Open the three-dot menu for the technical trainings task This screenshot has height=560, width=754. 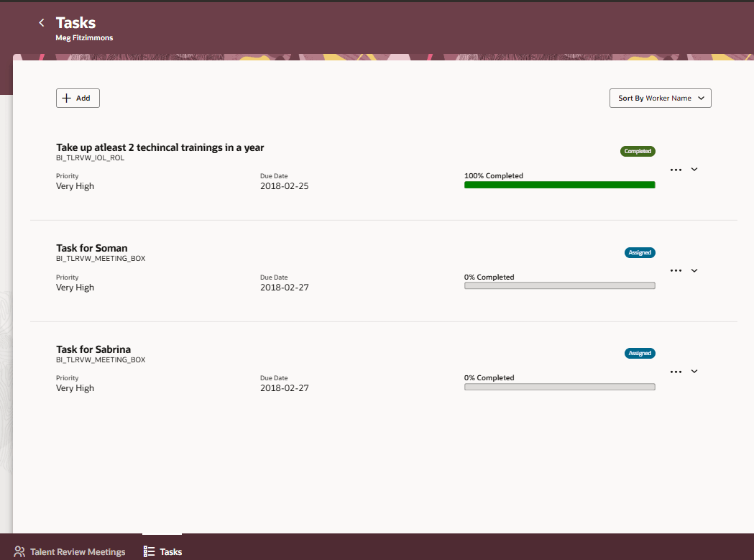click(x=676, y=170)
